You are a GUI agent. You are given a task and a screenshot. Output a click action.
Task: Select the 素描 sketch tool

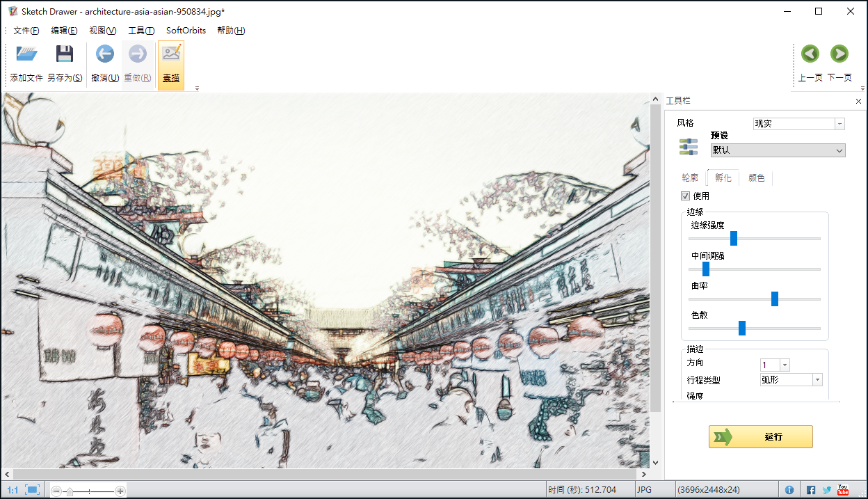[x=170, y=61]
